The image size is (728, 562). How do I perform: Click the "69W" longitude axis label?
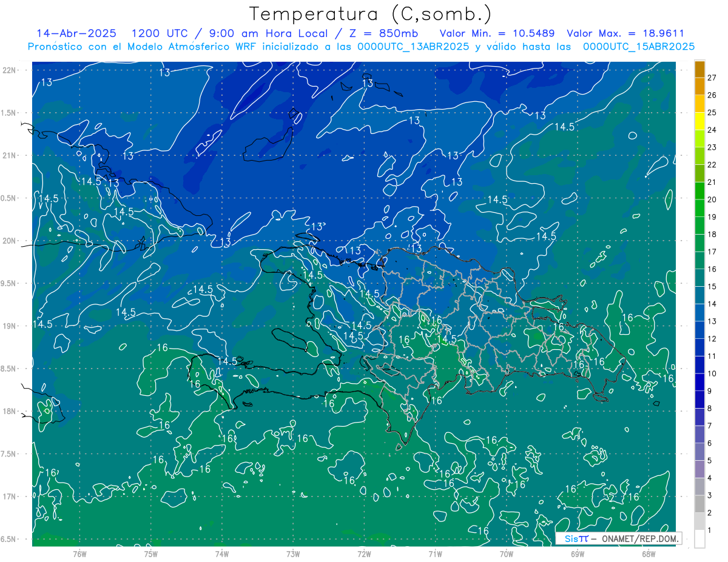(x=578, y=554)
